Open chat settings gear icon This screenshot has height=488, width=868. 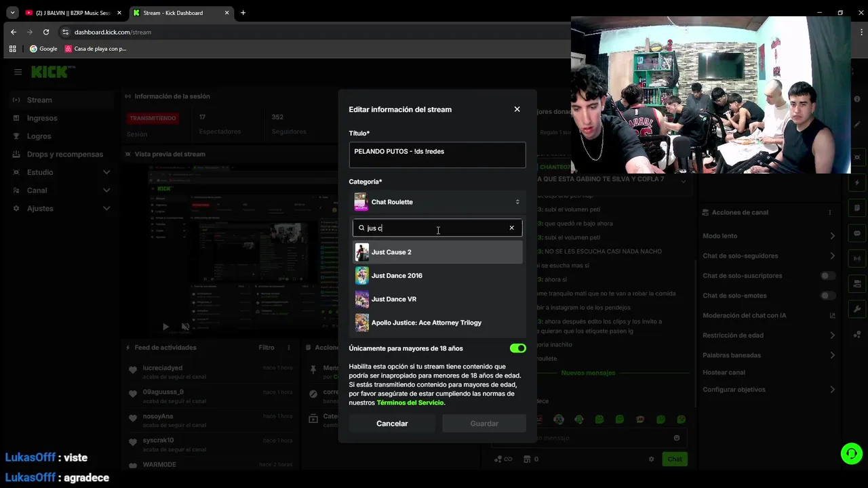(652, 459)
